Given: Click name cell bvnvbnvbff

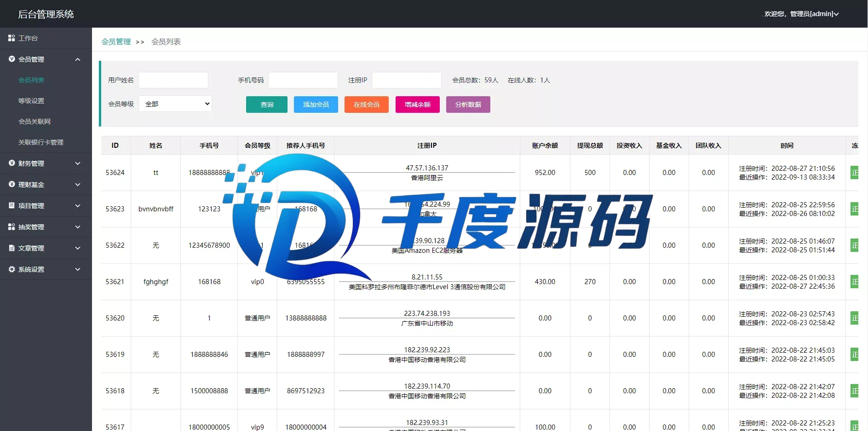Looking at the screenshot, I should pyautogui.click(x=156, y=209).
